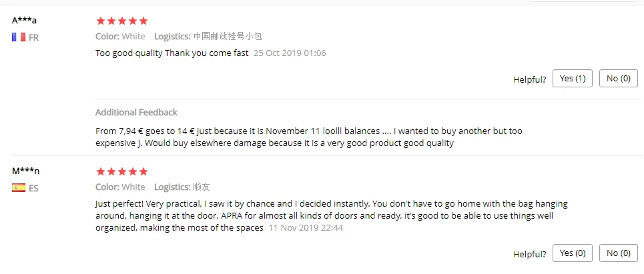
Task: Click reviewer name A***a
Action: pyautogui.click(x=24, y=20)
